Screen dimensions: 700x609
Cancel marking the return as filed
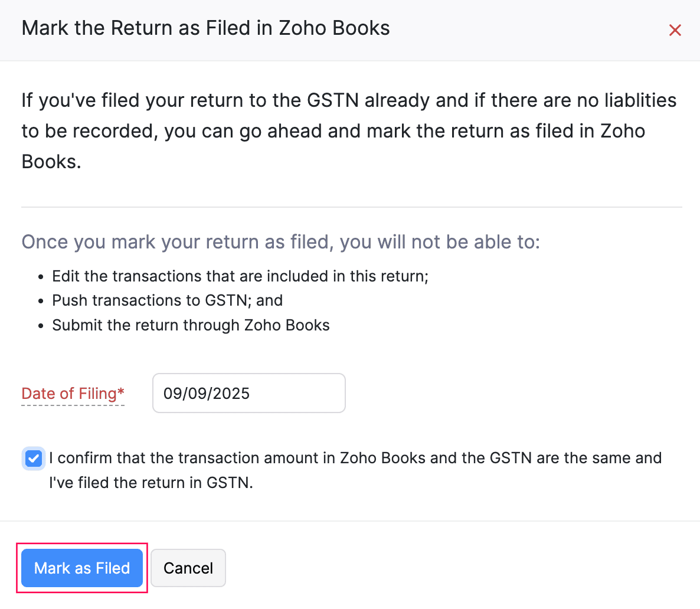[188, 568]
